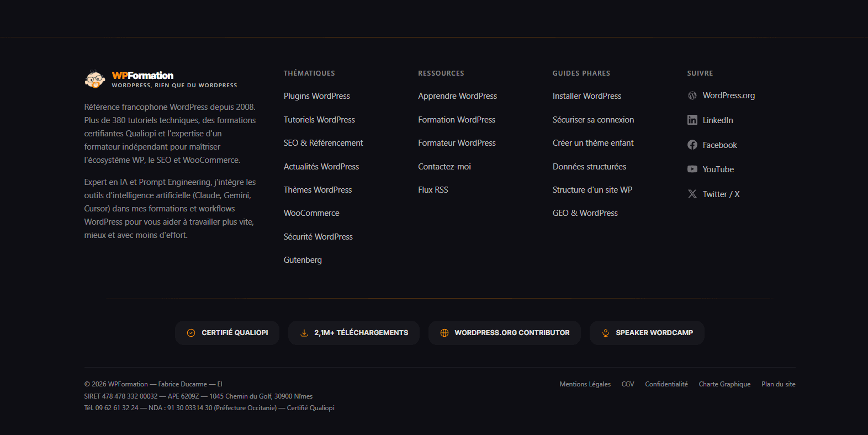Click the globe icon on WordPress.org Contributor badge
This screenshot has width=868, height=435.
coord(444,333)
